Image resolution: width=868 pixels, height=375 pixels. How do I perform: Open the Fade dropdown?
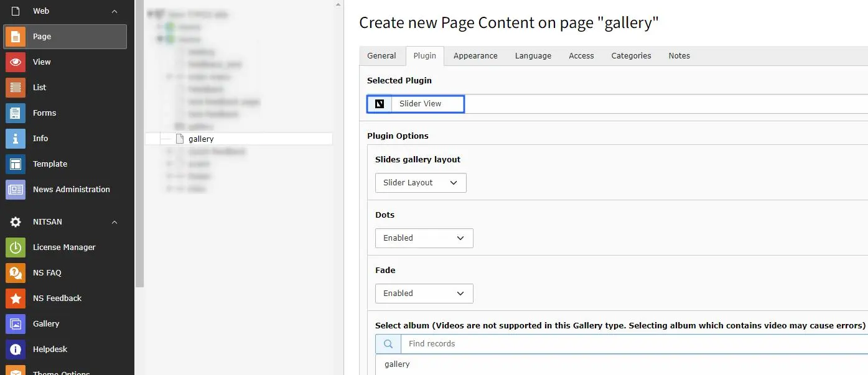click(x=424, y=294)
